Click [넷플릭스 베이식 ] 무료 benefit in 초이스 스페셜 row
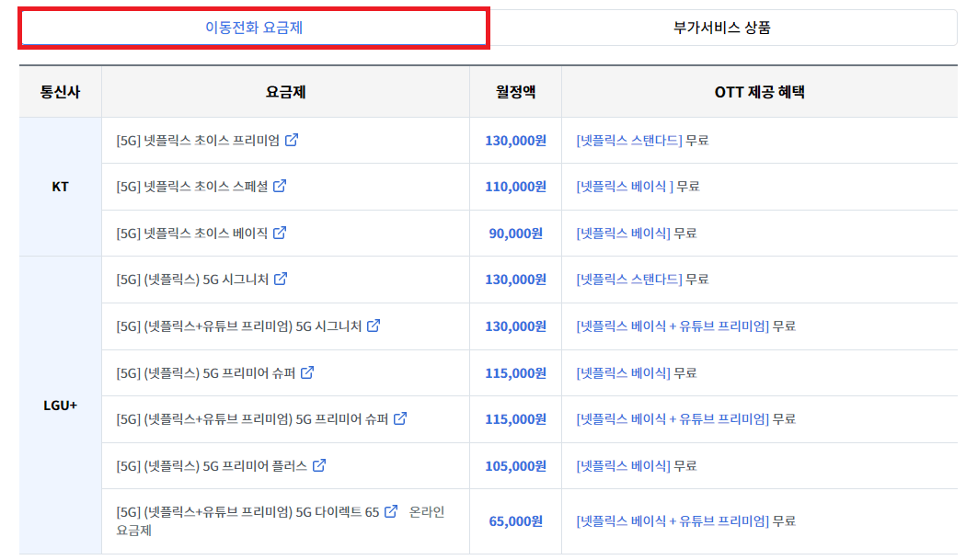Viewport: 966px width, 560px height. click(x=638, y=186)
